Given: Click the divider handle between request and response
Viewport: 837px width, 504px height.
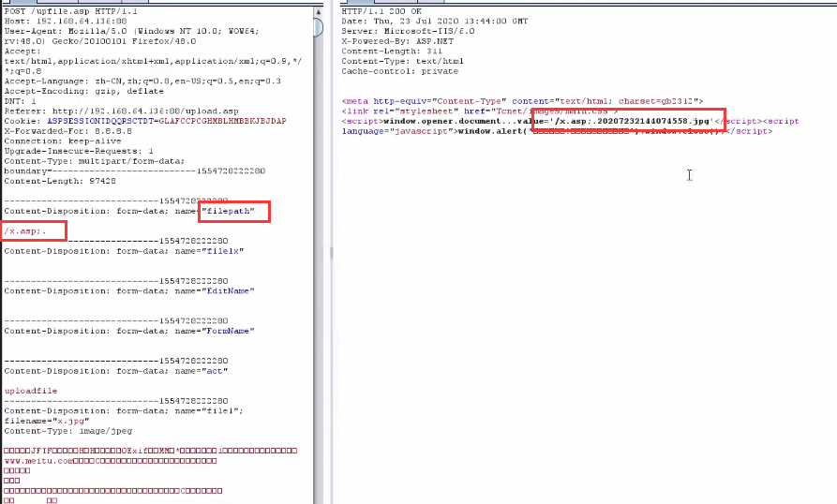Looking at the screenshot, I should pos(330,253).
